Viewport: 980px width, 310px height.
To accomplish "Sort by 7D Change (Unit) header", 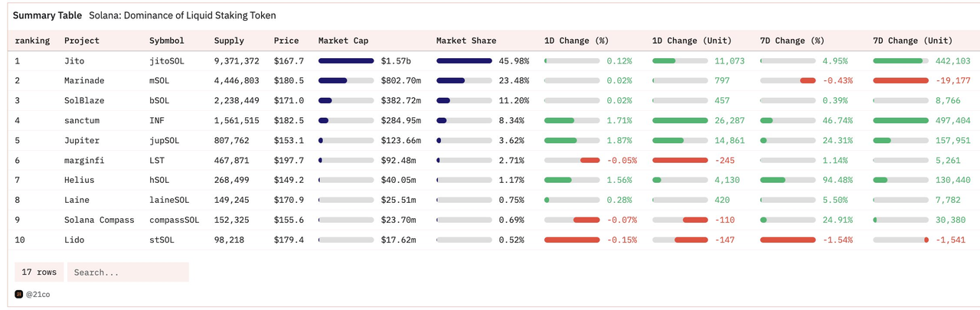I will click(x=913, y=41).
